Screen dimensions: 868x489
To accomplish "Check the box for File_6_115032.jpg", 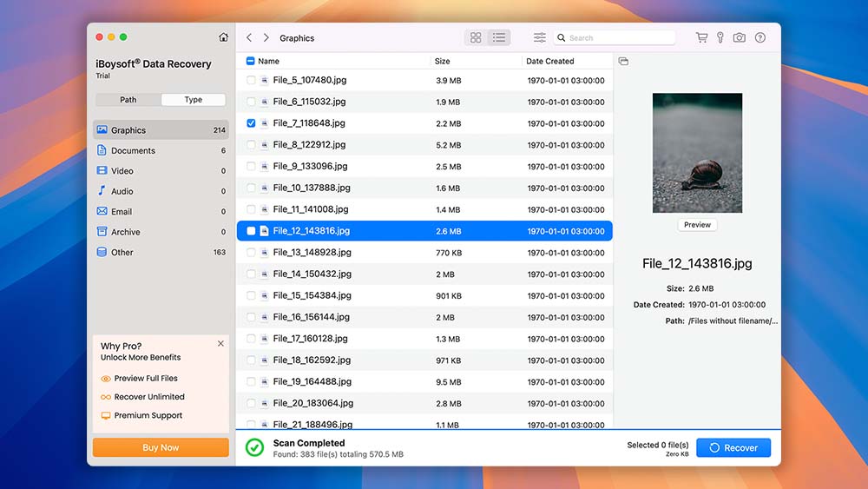I will point(251,102).
